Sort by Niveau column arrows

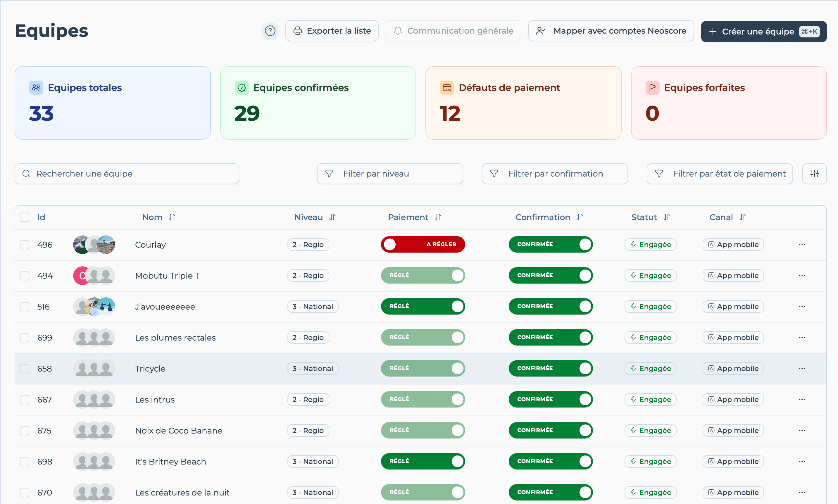coord(332,218)
